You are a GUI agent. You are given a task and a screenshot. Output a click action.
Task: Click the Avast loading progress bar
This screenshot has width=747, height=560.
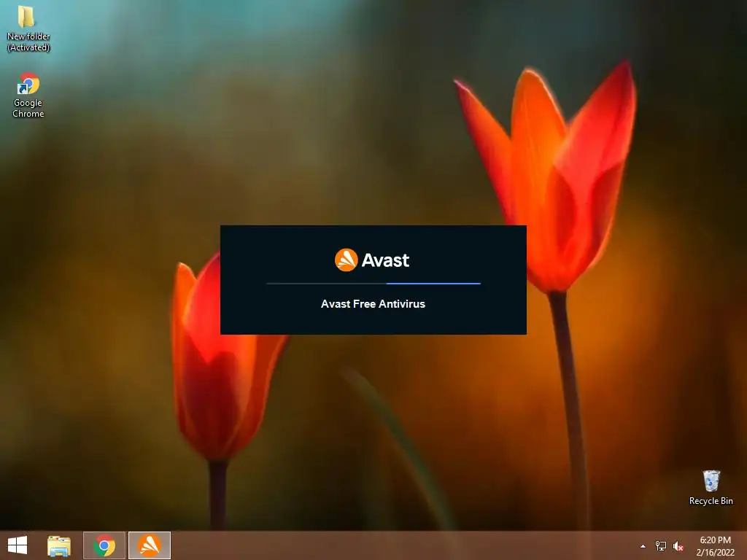click(373, 284)
